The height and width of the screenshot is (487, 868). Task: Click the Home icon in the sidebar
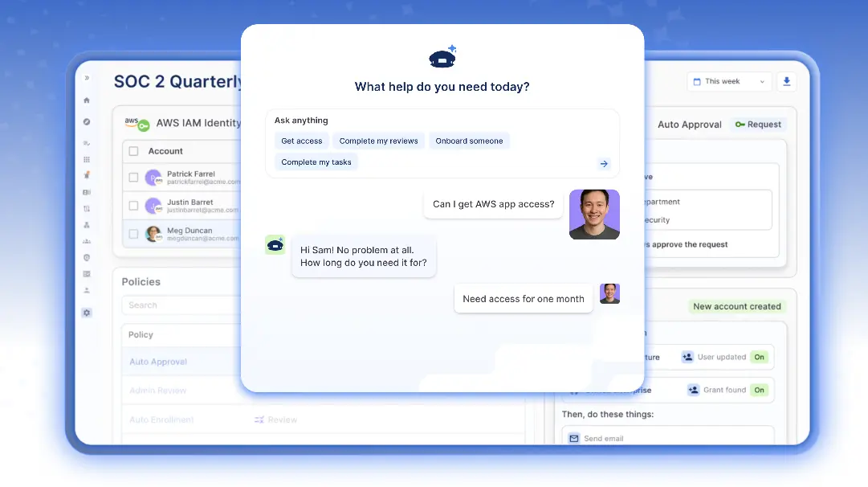point(87,100)
